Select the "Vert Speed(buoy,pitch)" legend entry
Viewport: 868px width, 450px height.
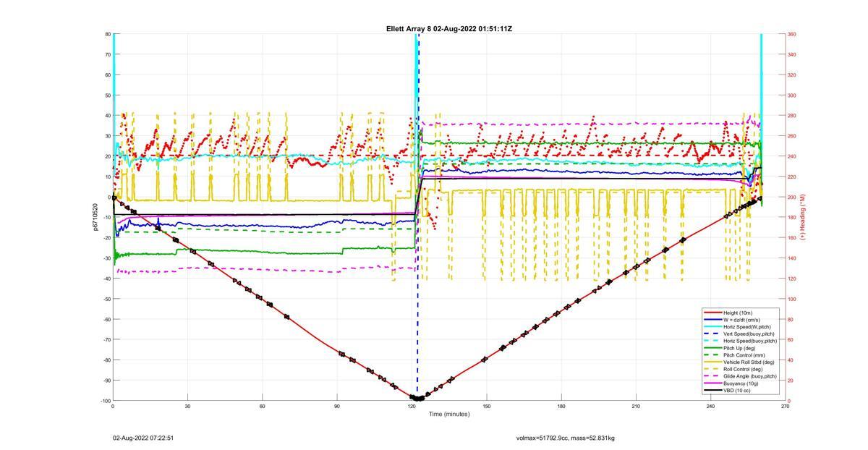coord(749,334)
